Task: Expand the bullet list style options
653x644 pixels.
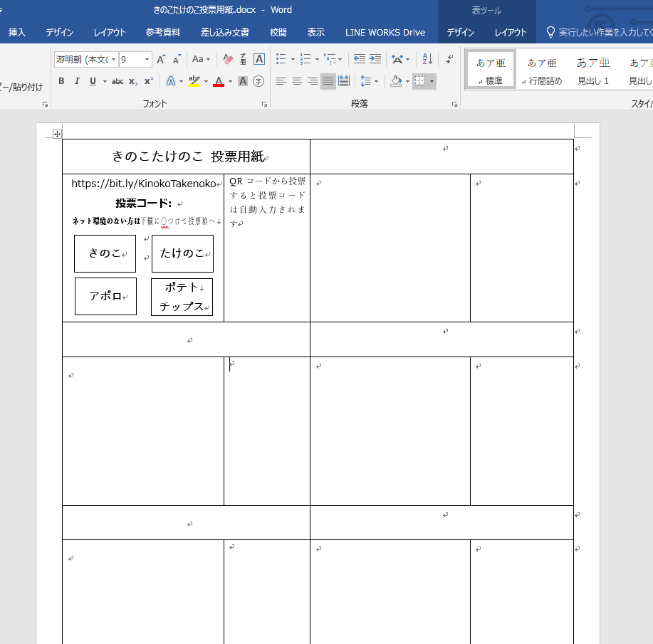Action: [x=291, y=59]
